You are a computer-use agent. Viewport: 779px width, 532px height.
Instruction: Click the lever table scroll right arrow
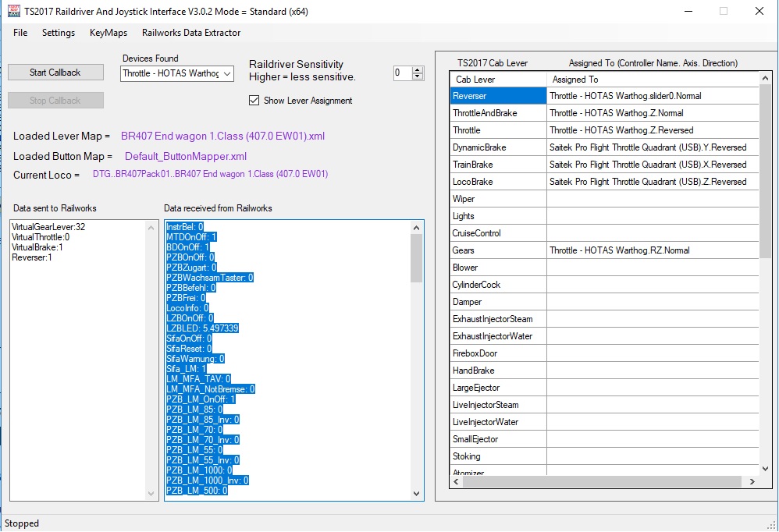[x=752, y=481]
